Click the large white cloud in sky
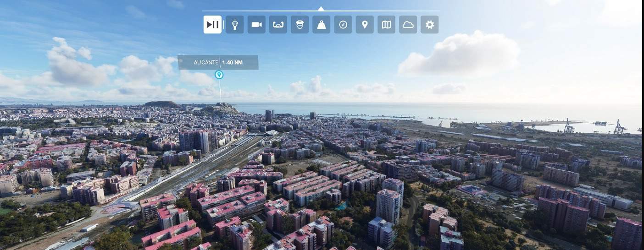644x250 pixels. (461, 55)
